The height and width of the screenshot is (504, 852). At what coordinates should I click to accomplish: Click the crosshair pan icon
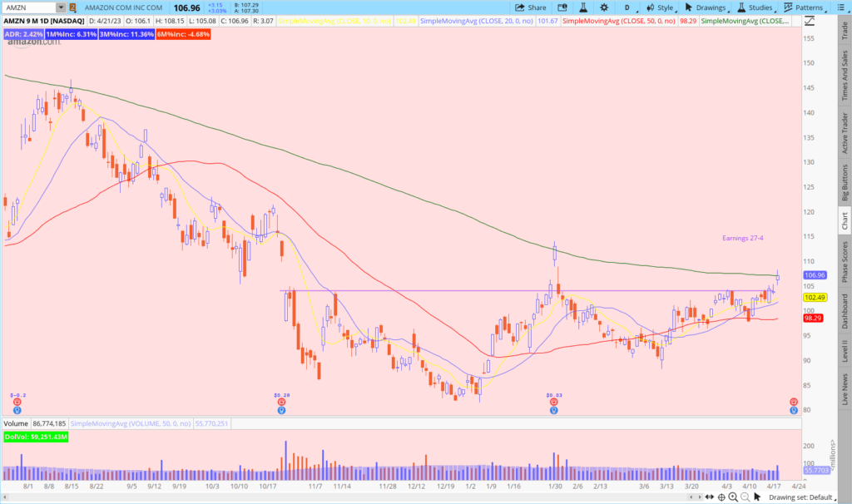coord(721,497)
